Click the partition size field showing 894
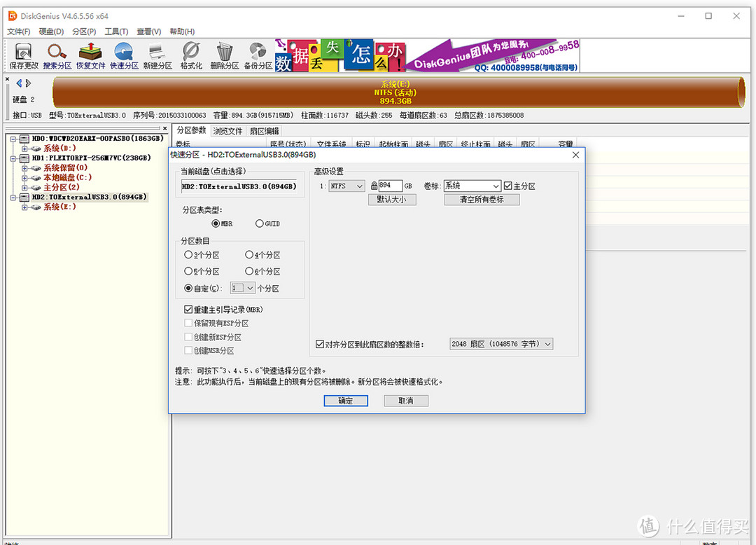 [x=390, y=186]
